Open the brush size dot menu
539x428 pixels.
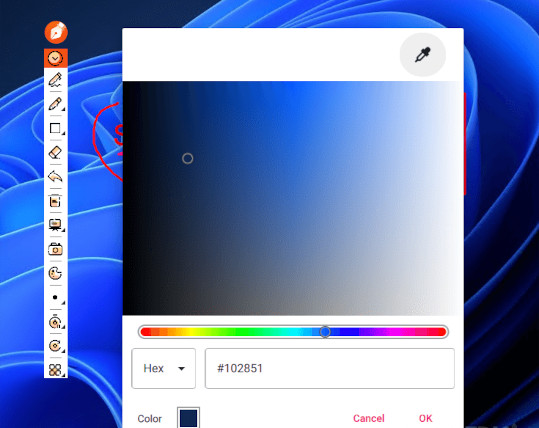pyautogui.click(x=55, y=297)
